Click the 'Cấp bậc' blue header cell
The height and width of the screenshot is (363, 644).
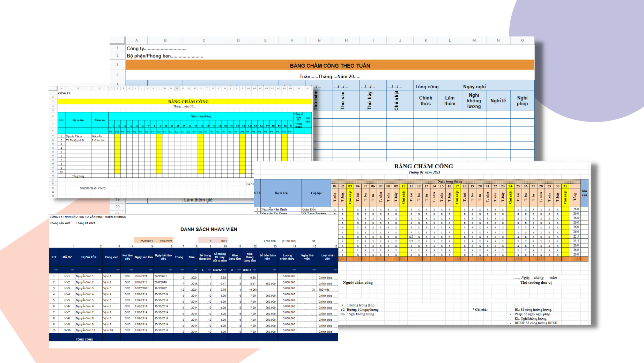tap(316, 193)
